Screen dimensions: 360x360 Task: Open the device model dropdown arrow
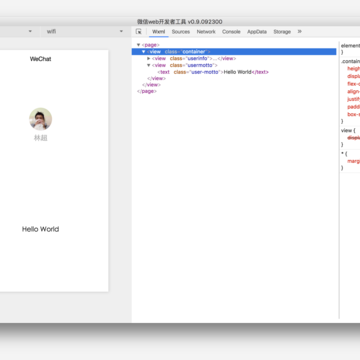coord(30,31)
